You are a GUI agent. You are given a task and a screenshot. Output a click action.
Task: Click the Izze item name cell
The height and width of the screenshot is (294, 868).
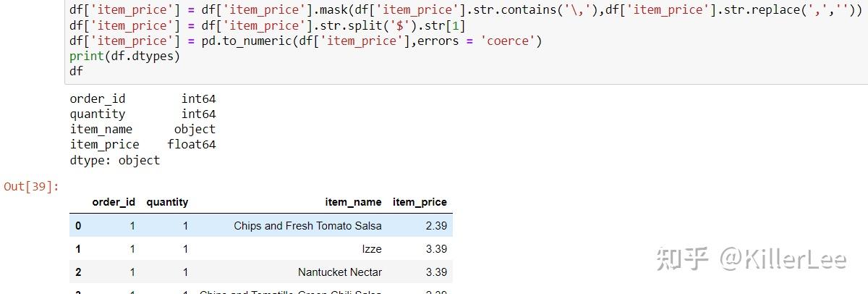(x=372, y=249)
